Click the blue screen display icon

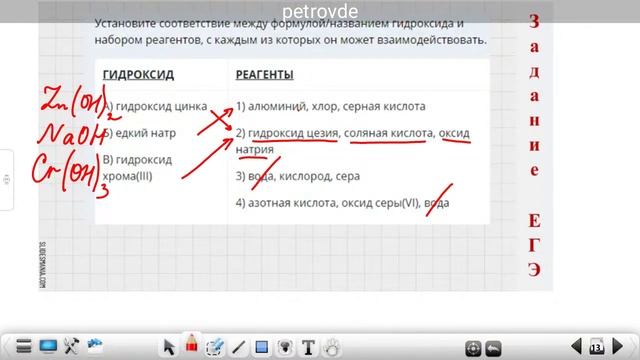(x=48, y=346)
